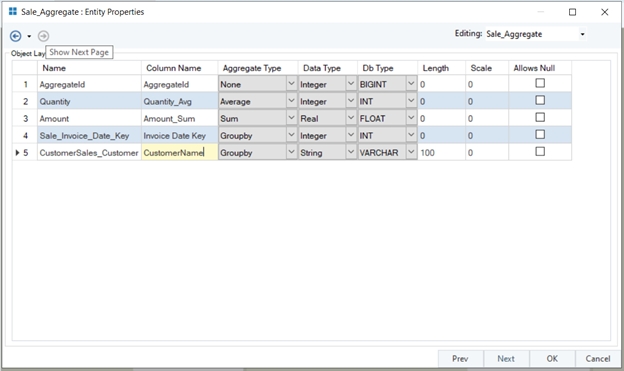Click the forward navigation arrow icon
The height and width of the screenshot is (371, 624).
[43, 36]
